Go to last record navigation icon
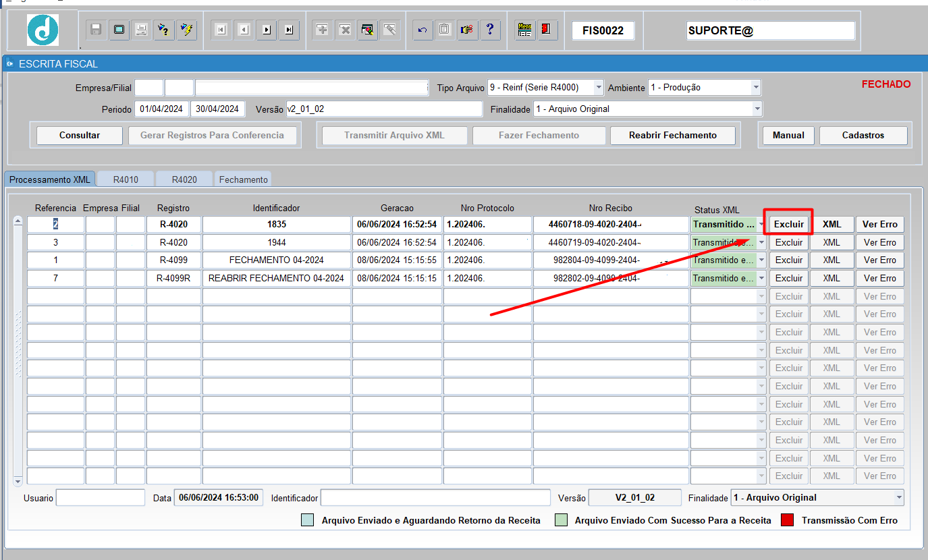This screenshot has height=560, width=928. [x=289, y=30]
